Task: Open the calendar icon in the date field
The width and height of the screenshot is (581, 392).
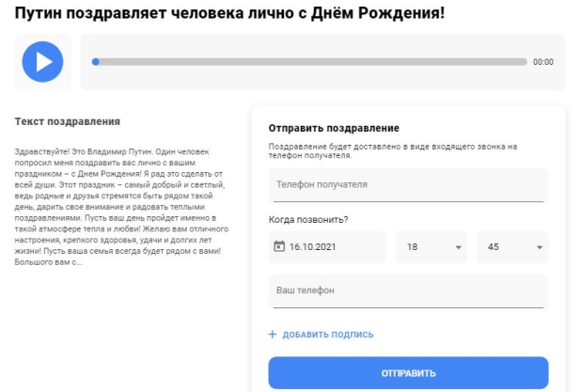Action: 279,246
